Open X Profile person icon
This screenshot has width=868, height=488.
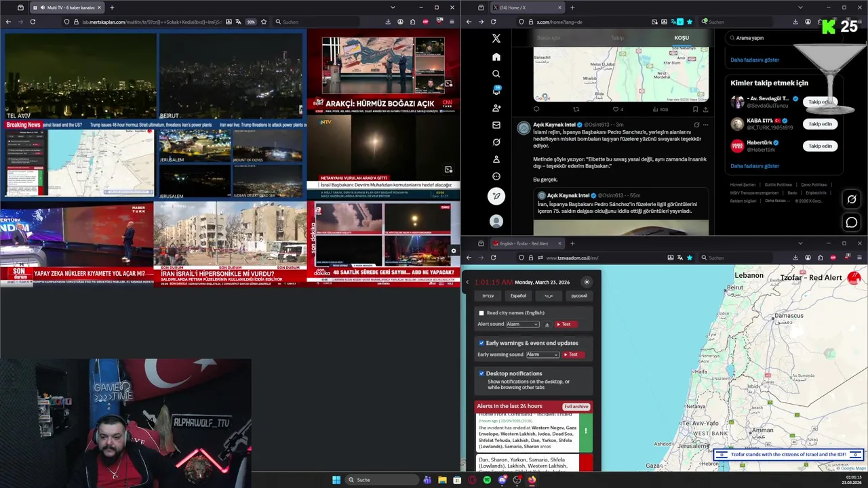click(x=496, y=159)
